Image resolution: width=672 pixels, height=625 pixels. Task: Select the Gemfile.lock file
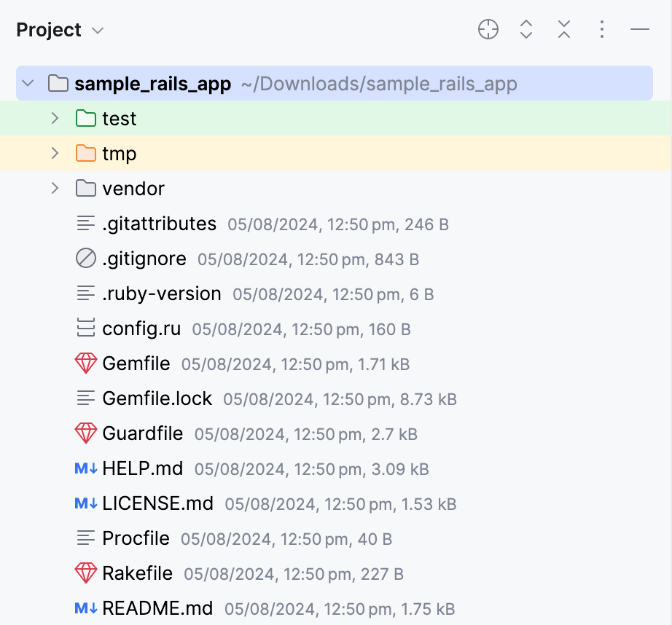(157, 398)
